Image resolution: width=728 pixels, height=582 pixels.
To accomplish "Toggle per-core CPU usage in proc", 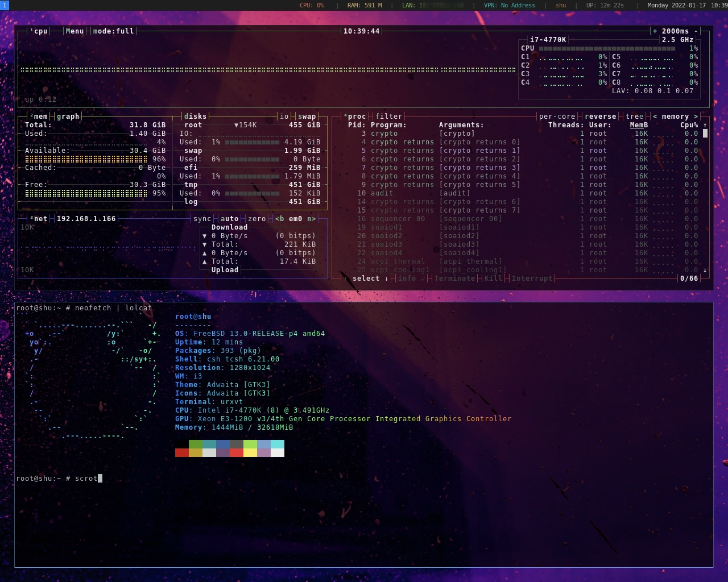I will point(557,117).
